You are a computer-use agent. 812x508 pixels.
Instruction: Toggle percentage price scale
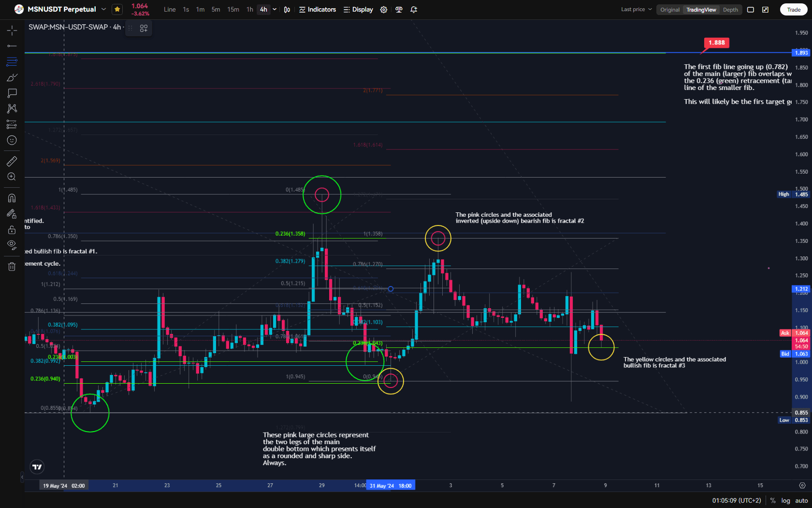(x=773, y=501)
